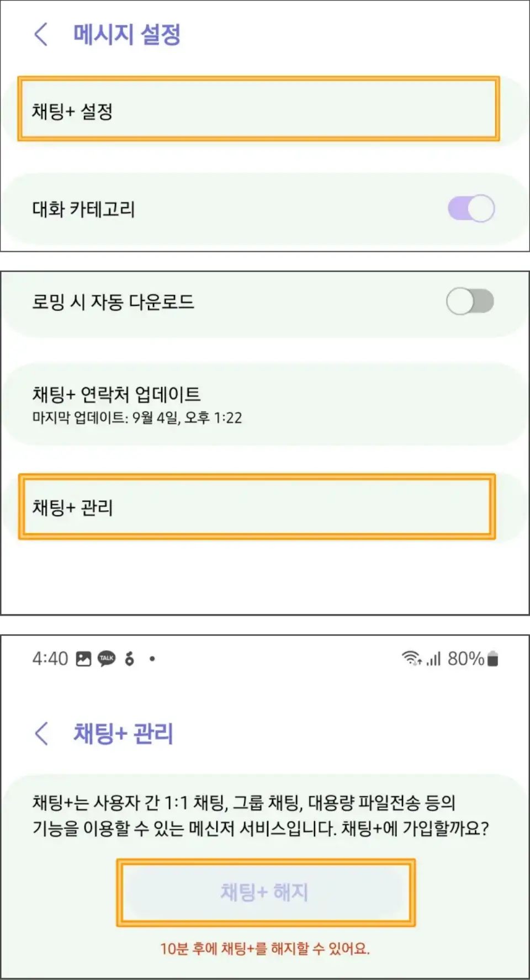Screen dimensions: 530x980
Task: Open the 채팅+ 관리 menu item
Action: coord(259,508)
